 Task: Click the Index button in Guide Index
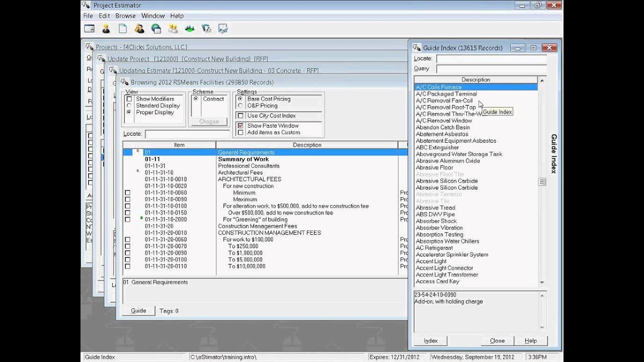[431, 340]
